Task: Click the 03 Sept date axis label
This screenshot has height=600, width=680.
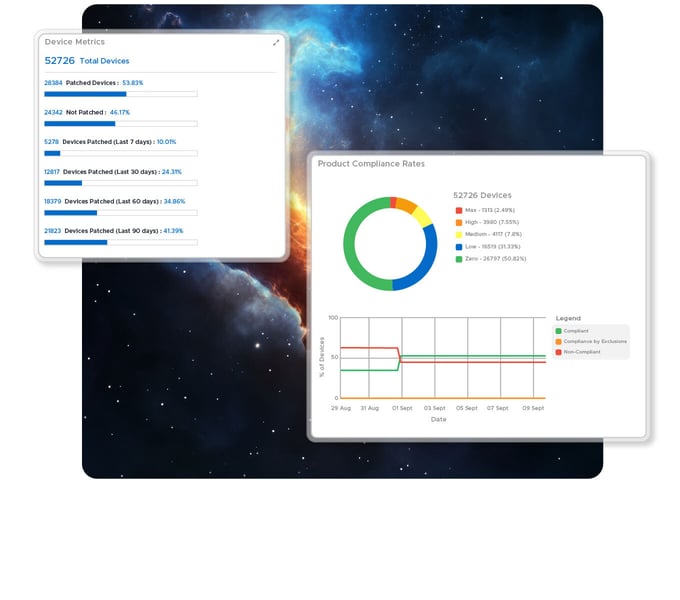Action: pyautogui.click(x=435, y=408)
